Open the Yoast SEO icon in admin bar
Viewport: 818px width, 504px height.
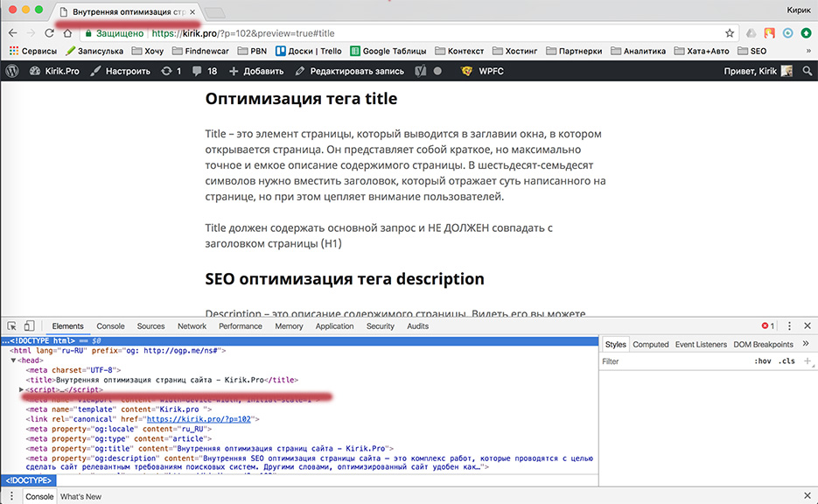tap(421, 71)
